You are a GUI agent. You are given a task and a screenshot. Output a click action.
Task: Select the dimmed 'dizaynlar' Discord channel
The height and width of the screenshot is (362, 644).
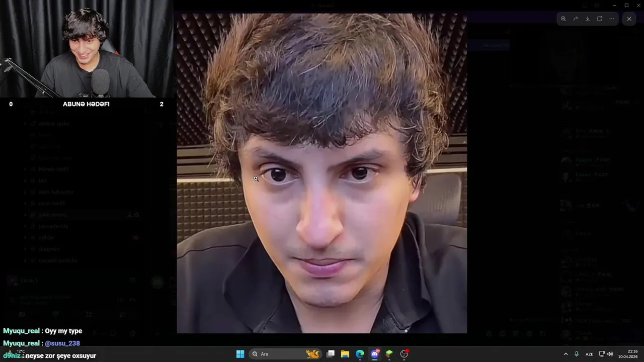click(49, 249)
